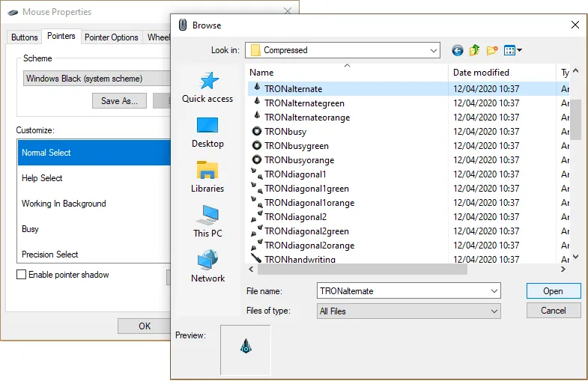Go up one folder level icon
Image resolution: width=588 pixels, height=390 pixels.
click(474, 50)
